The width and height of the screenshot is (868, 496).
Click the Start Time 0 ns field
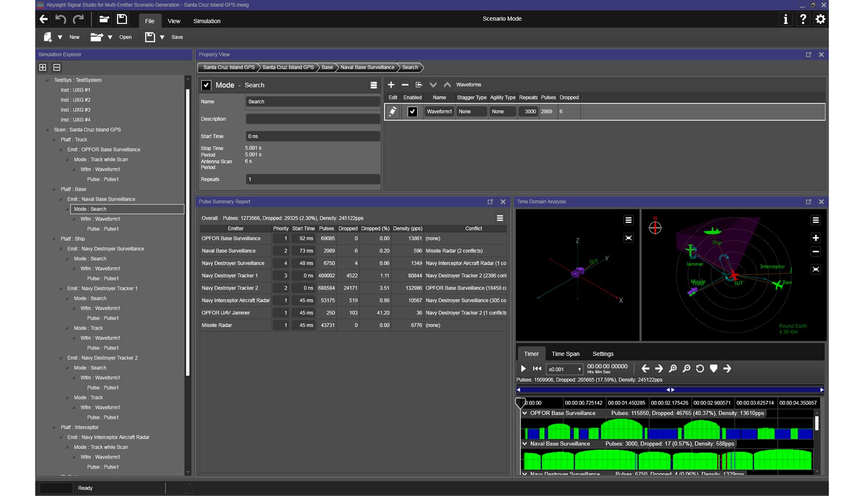click(x=313, y=136)
